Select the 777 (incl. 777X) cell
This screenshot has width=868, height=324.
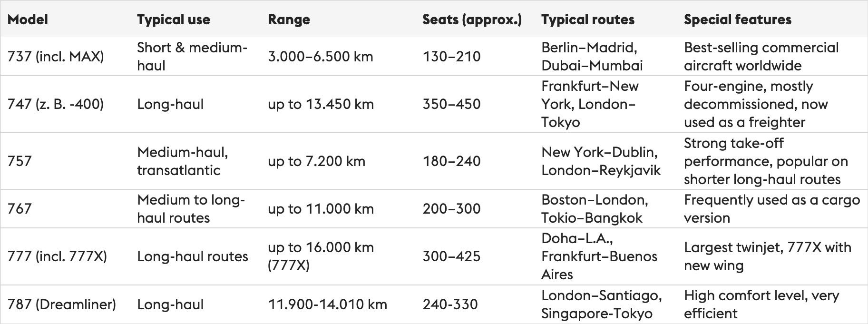pyautogui.click(x=57, y=256)
